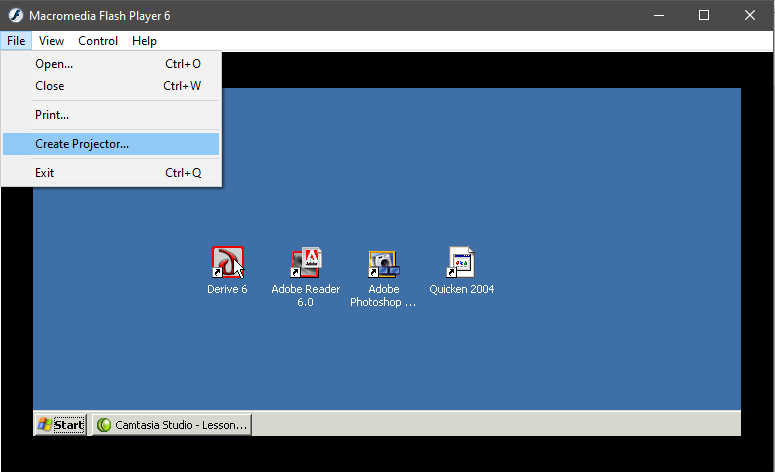The width and height of the screenshot is (775, 472).
Task: Click the green Camtasia icon in taskbar
Action: pos(104,425)
